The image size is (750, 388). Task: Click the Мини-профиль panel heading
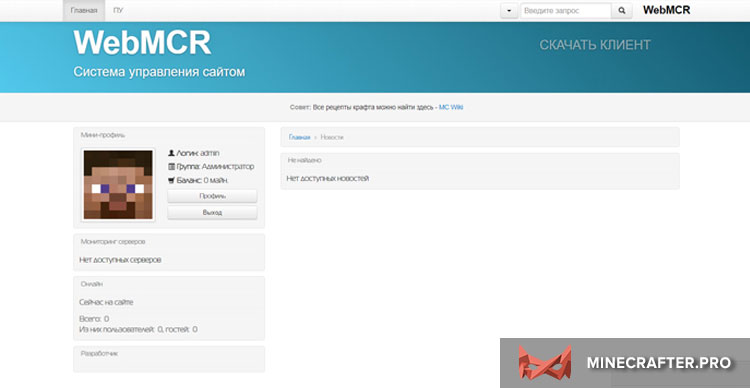pos(103,135)
